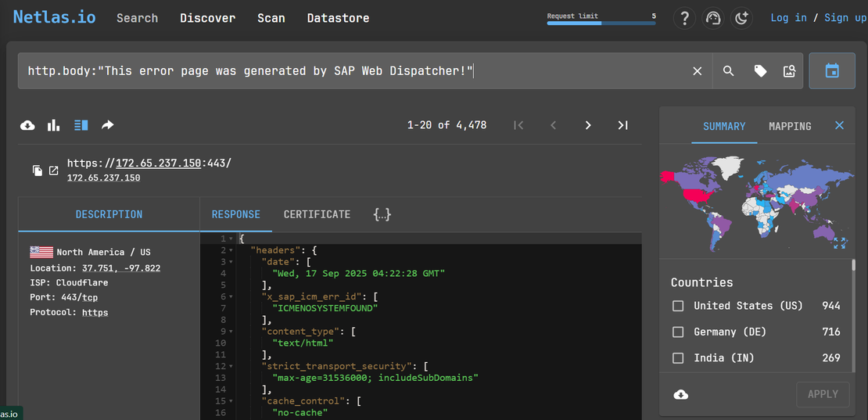Screen dimensions: 868x420
Task: Switch to the MAPPING tab
Action: click(x=790, y=126)
